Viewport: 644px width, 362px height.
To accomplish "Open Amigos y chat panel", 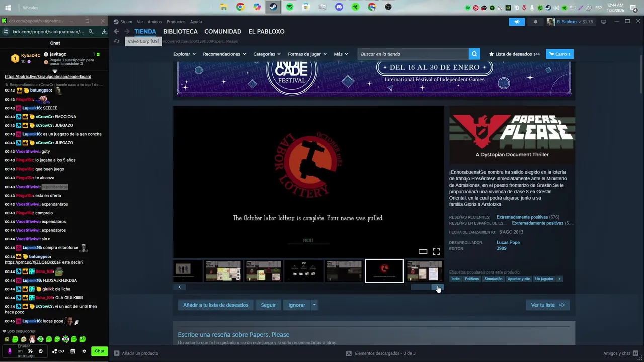I will coord(620,353).
